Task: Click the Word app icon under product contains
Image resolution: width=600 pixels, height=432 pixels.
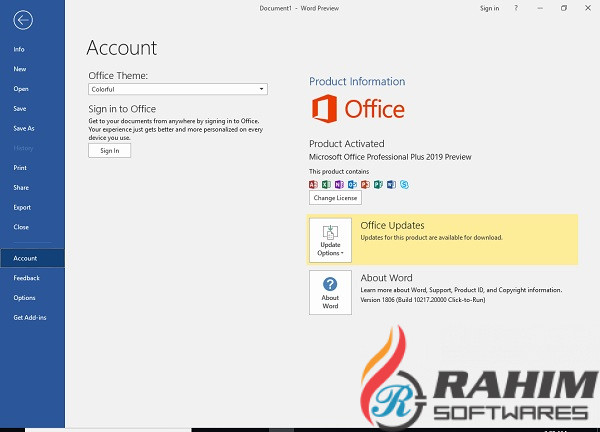Action: pos(391,184)
